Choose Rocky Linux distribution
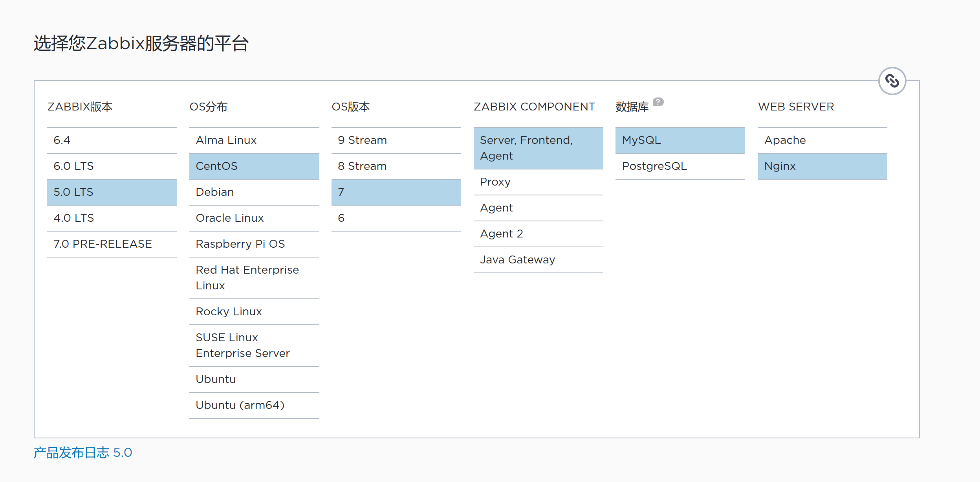The height and width of the screenshot is (482, 980). coord(254,312)
